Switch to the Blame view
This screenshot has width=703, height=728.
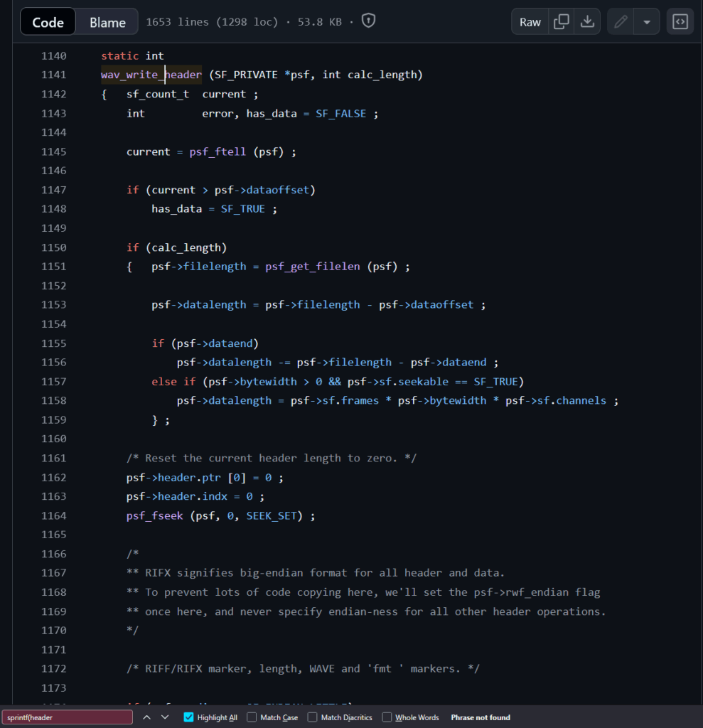tap(107, 22)
